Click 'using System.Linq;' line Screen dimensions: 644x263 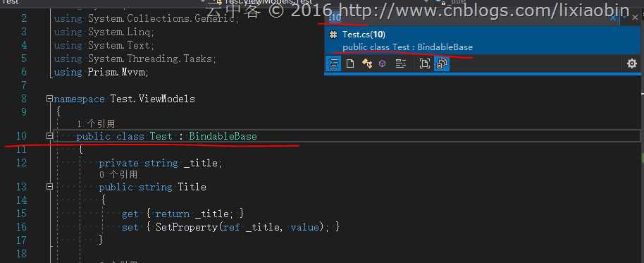[104, 32]
